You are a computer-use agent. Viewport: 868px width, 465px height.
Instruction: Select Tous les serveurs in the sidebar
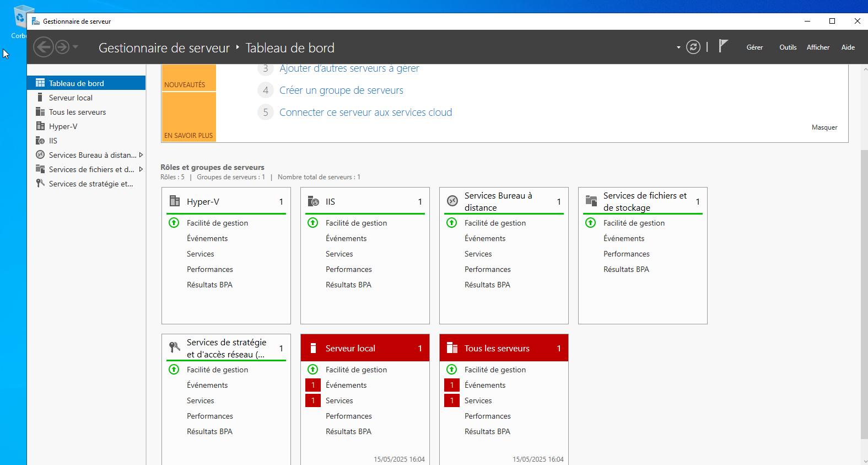(x=86, y=111)
